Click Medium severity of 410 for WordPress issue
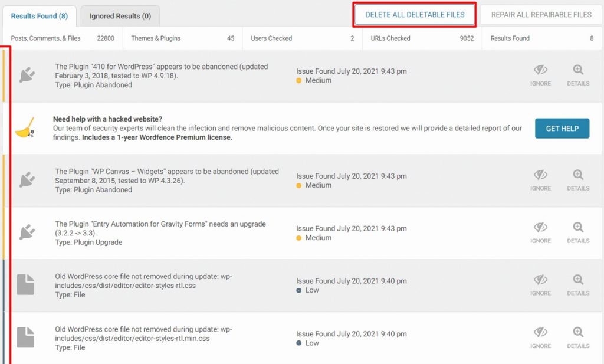The width and height of the screenshot is (604, 364). tap(314, 80)
